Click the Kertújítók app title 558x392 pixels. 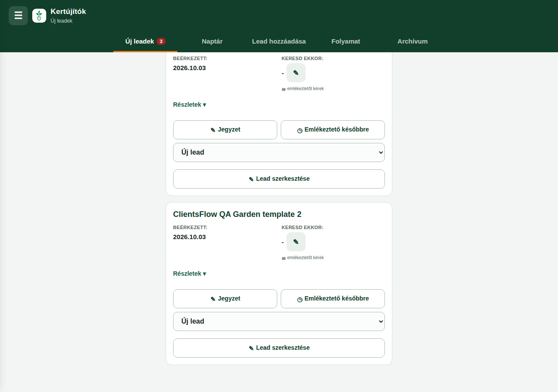pyautogui.click(x=68, y=12)
